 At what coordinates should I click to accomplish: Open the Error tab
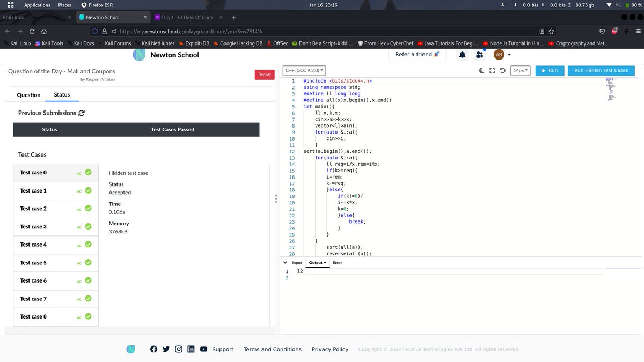click(337, 263)
